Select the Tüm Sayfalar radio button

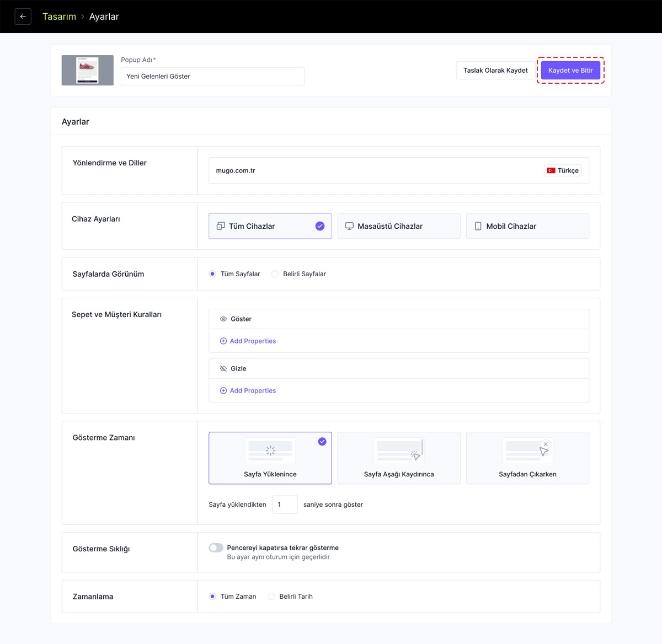pyautogui.click(x=212, y=274)
